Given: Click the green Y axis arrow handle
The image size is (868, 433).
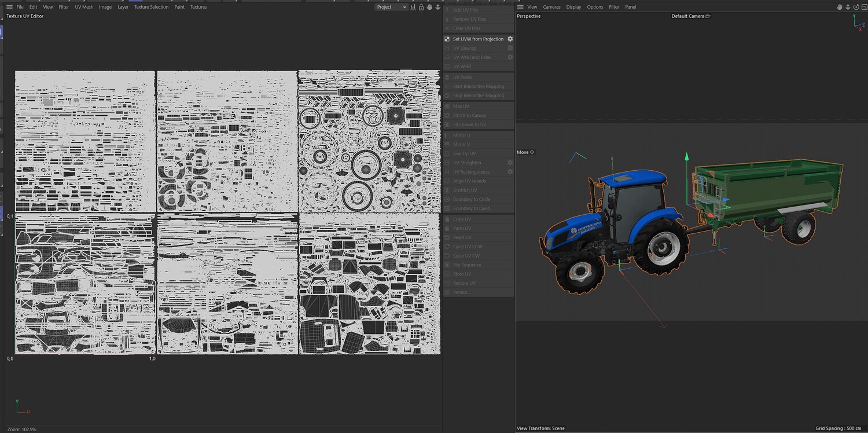Looking at the screenshot, I should tap(687, 156).
